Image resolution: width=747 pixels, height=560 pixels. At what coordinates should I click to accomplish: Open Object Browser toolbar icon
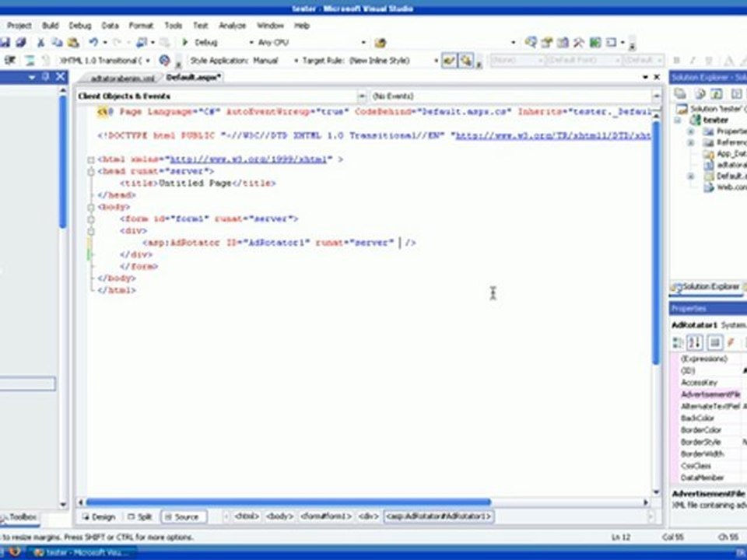563,42
